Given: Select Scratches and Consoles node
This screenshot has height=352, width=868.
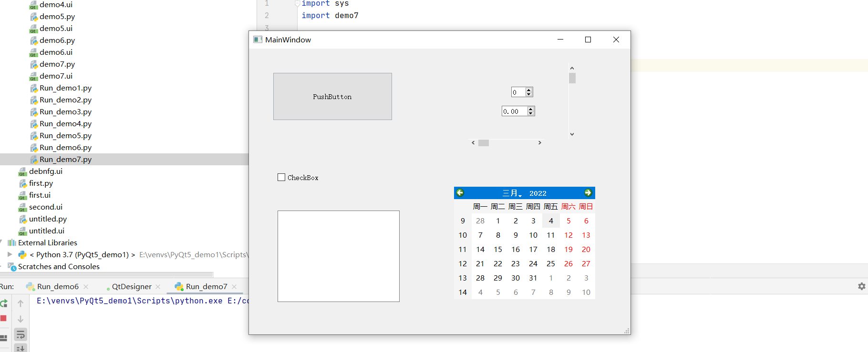Looking at the screenshot, I should click(59, 266).
